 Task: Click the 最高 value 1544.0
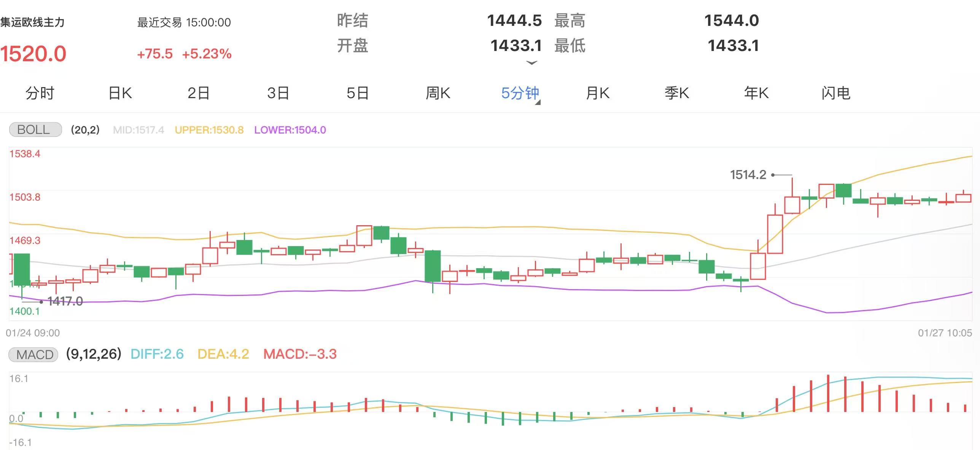click(x=732, y=21)
